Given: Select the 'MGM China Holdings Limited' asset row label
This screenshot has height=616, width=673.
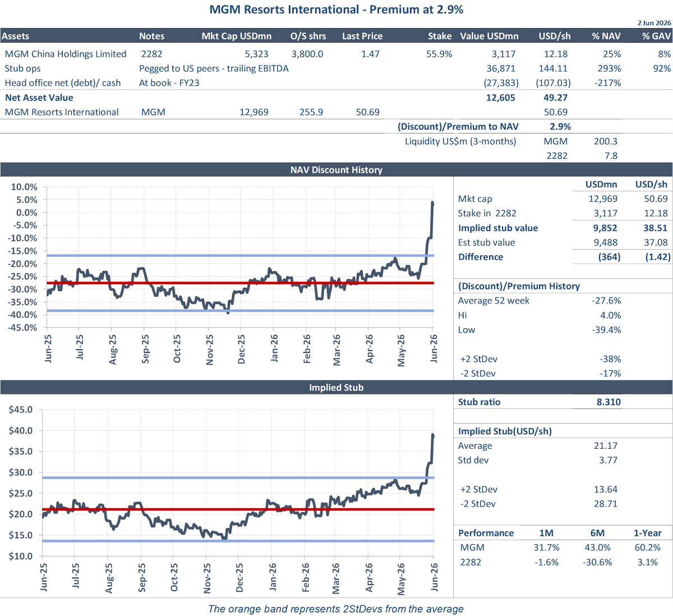Looking at the screenshot, I should coord(66,54).
